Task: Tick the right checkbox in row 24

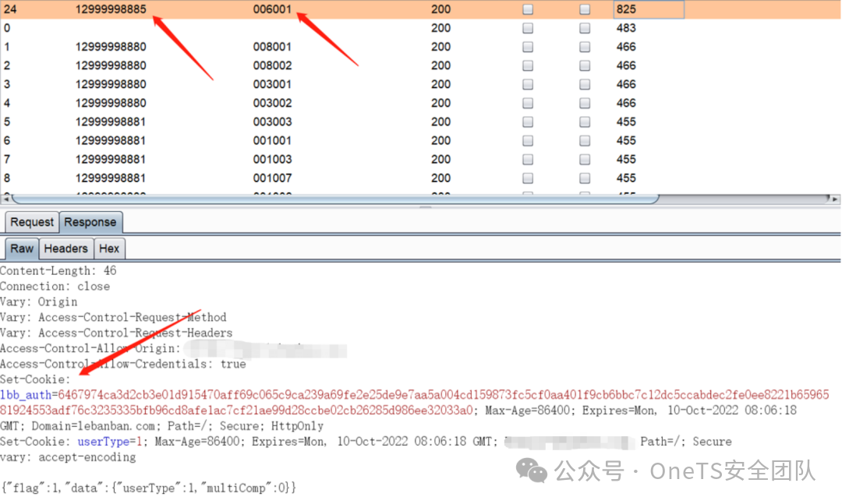Action: coord(585,9)
